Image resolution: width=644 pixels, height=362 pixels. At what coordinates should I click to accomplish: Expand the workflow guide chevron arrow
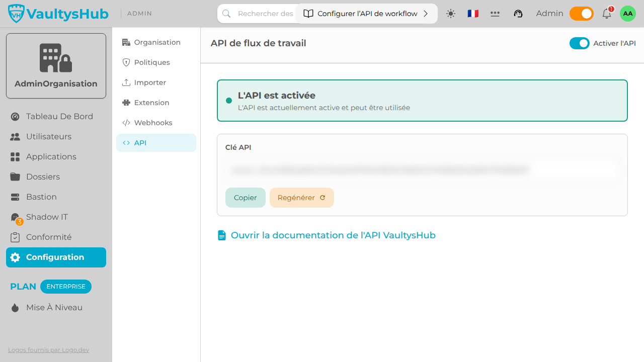pyautogui.click(x=426, y=14)
